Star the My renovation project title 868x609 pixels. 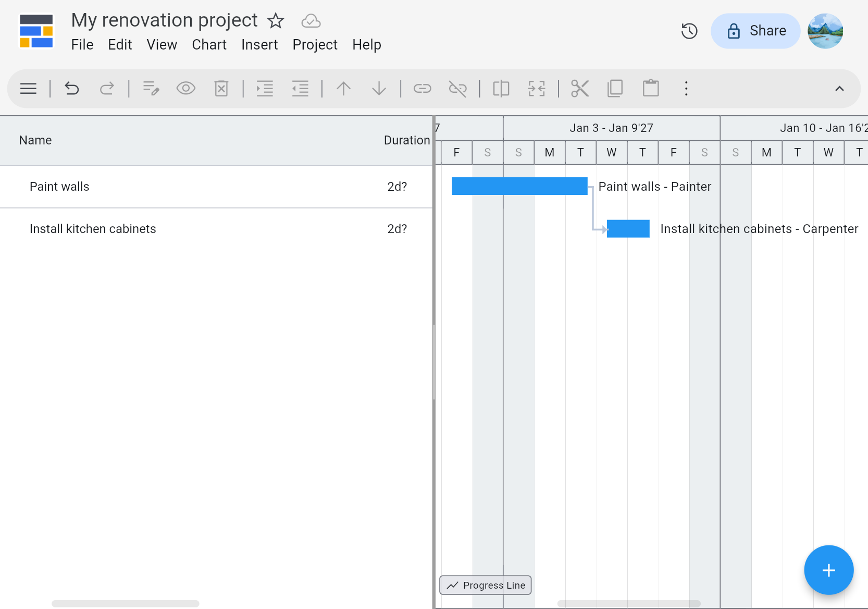276,21
